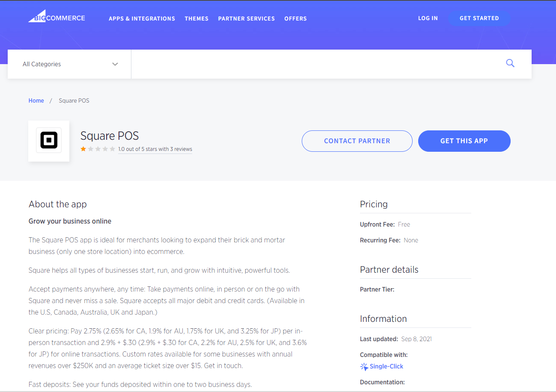Click the star rating icons
556x392 pixels.
click(98, 149)
